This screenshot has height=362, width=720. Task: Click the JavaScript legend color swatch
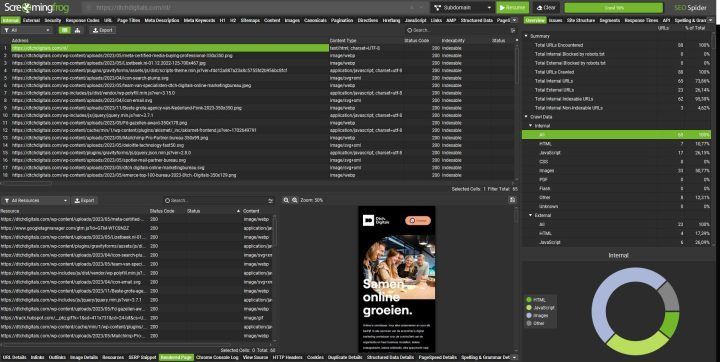pos(529,308)
